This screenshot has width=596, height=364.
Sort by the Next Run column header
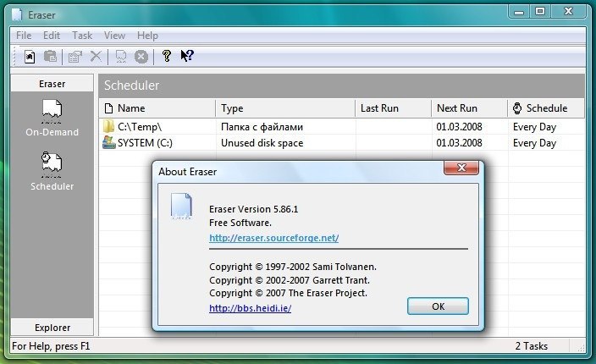469,108
